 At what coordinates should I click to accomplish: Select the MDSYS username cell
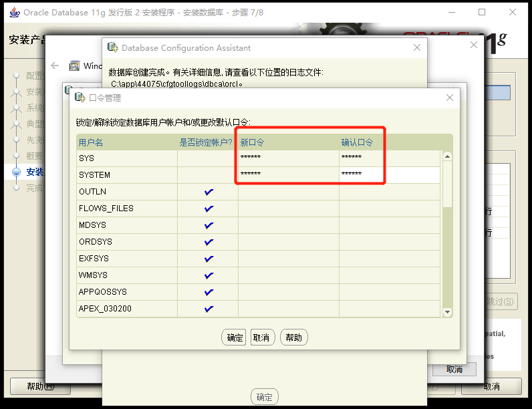[127, 225]
